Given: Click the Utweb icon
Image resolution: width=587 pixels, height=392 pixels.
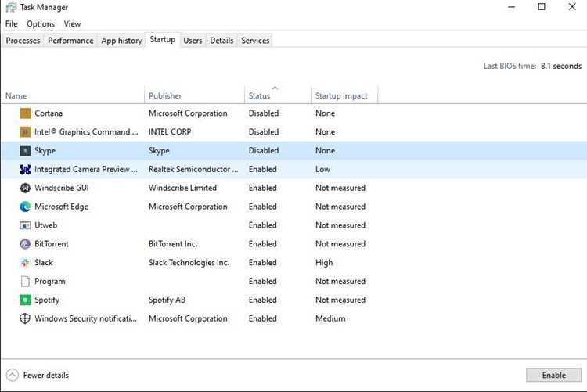Looking at the screenshot, I should tap(25, 225).
